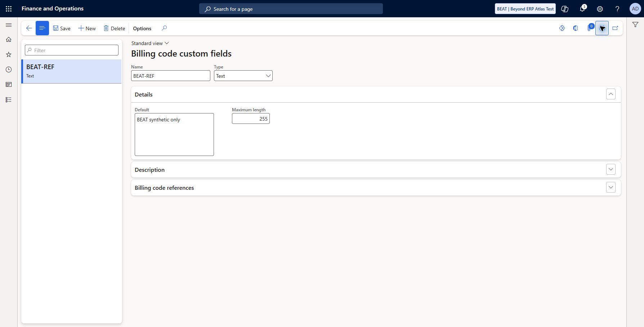The image size is (644, 327).
Task: Open the Options menu tab
Action: click(142, 28)
